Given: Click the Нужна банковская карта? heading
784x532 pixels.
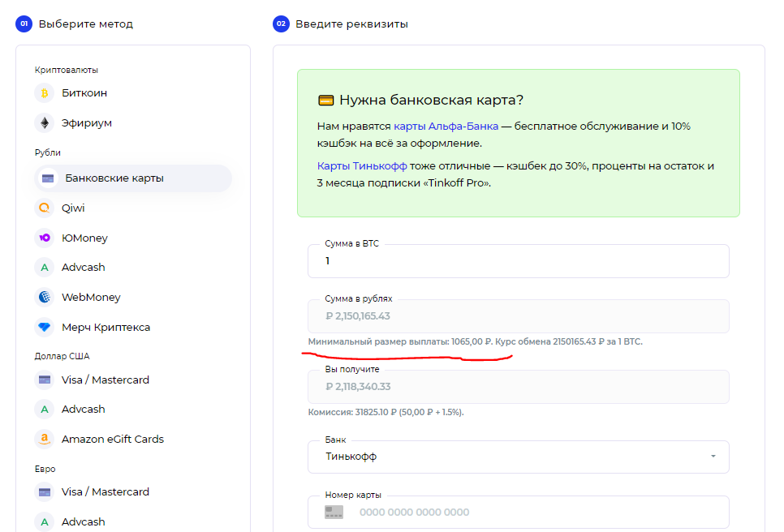Looking at the screenshot, I should point(432,100).
